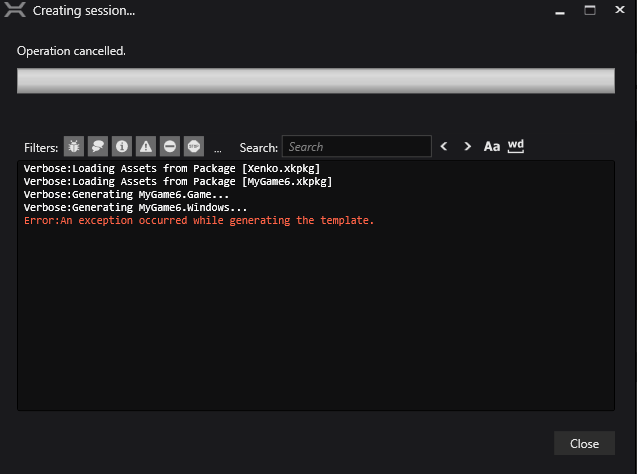
Task: Toggle the Debug bug filter icon
Action: pyautogui.click(x=74, y=146)
